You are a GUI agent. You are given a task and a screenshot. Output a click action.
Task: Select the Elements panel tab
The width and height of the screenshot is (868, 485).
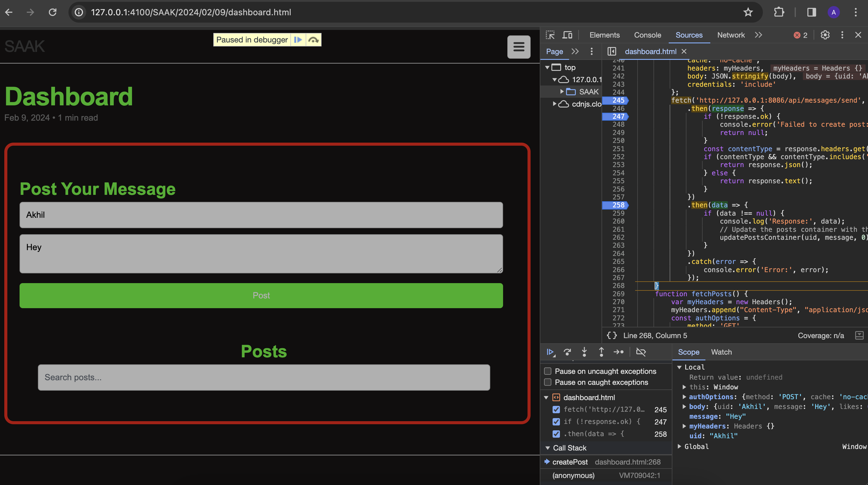coord(605,35)
